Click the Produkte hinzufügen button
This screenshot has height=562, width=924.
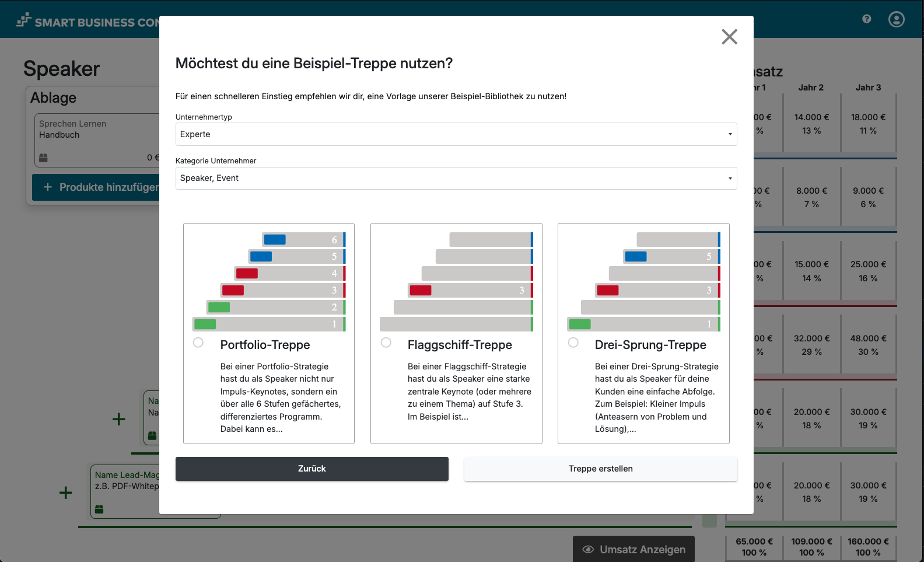pos(96,187)
